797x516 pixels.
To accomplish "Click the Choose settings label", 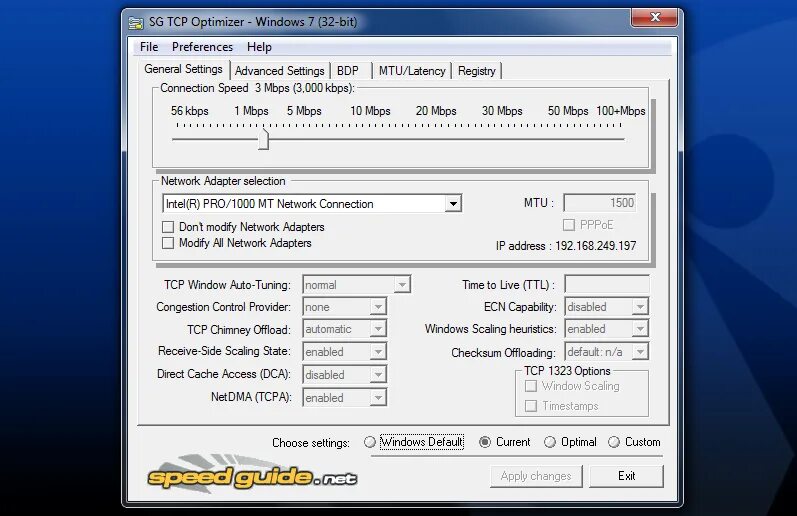I will 311,443.
